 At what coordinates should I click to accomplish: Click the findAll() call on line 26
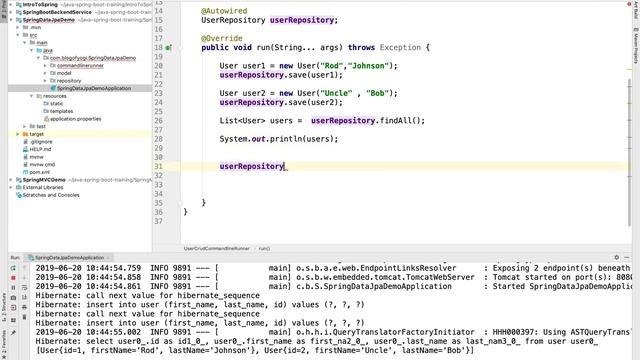coord(402,121)
